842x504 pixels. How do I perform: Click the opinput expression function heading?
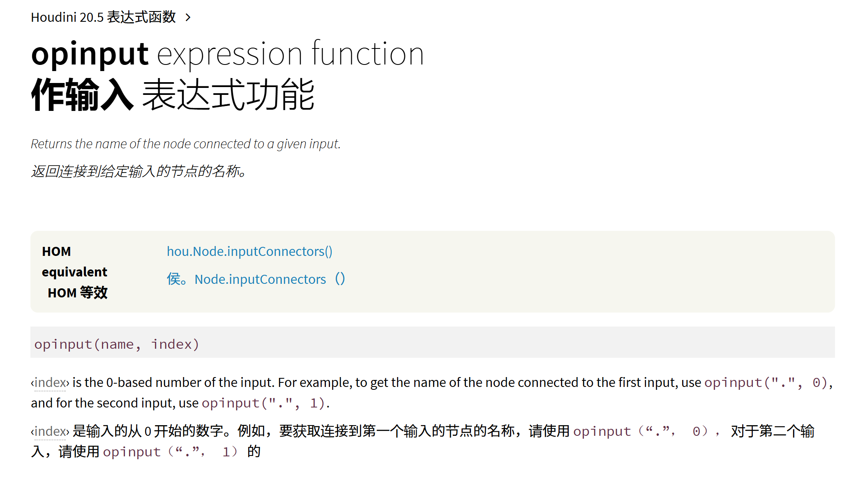pos(227,54)
